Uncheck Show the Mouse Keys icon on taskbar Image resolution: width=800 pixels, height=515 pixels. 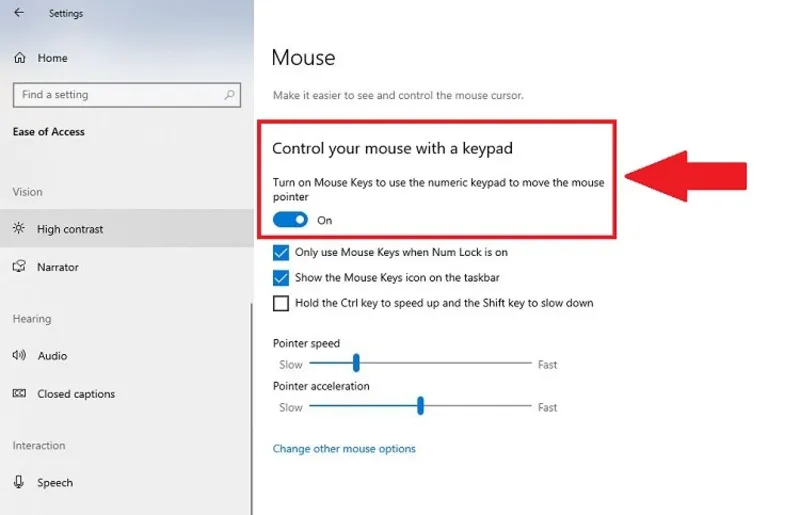(281, 278)
